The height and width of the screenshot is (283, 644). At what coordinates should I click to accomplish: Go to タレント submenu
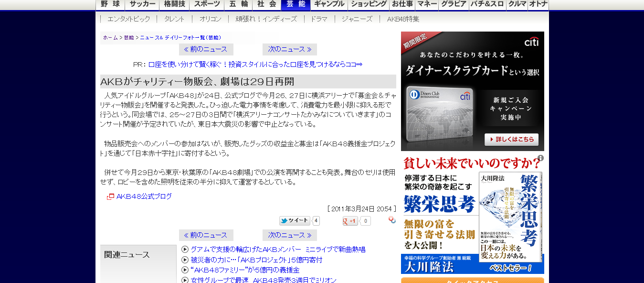tap(174, 19)
